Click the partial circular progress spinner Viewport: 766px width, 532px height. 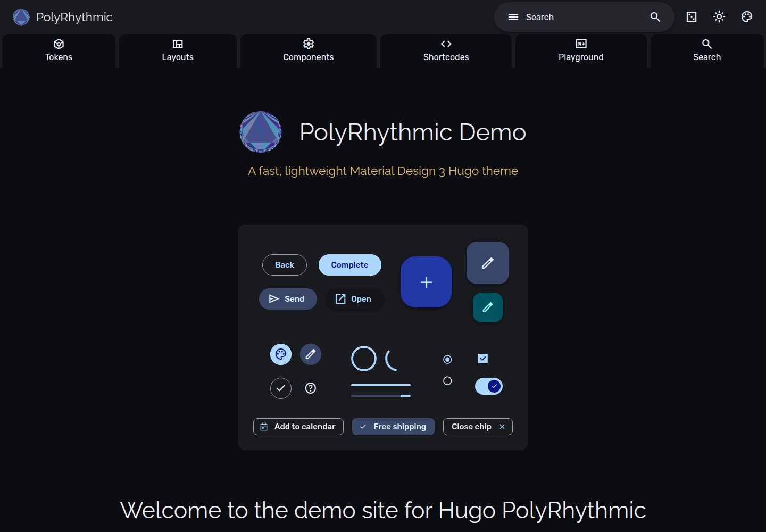[x=393, y=360]
